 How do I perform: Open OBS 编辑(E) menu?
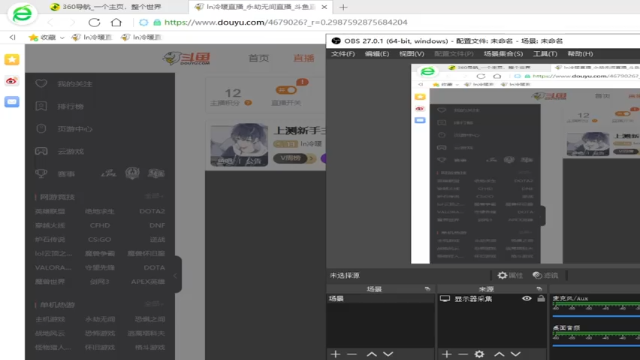377,54
